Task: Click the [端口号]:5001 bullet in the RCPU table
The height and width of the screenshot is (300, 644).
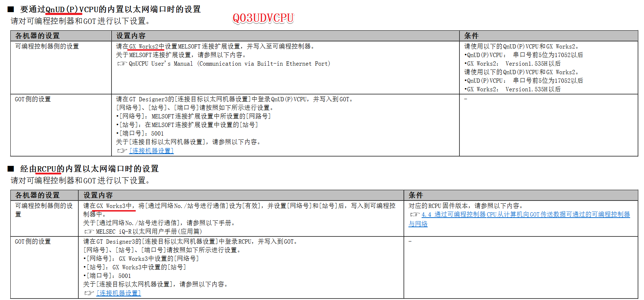Action: (x=107, y=276)
